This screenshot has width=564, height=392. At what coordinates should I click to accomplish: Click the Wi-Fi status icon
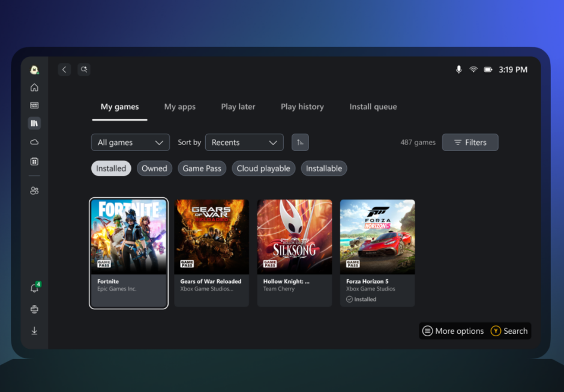[473, 70]
